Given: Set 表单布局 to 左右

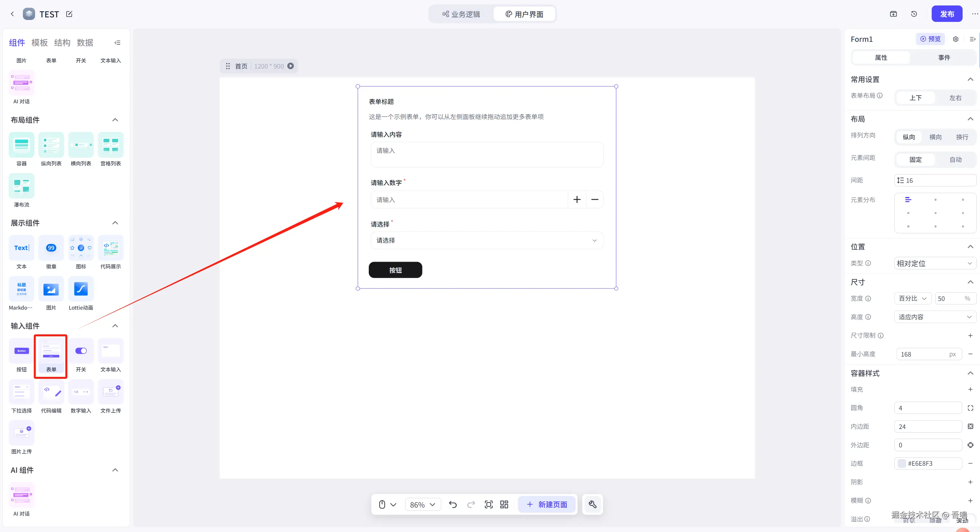Looking at the screenshot, I should click(x=955, y=98).
